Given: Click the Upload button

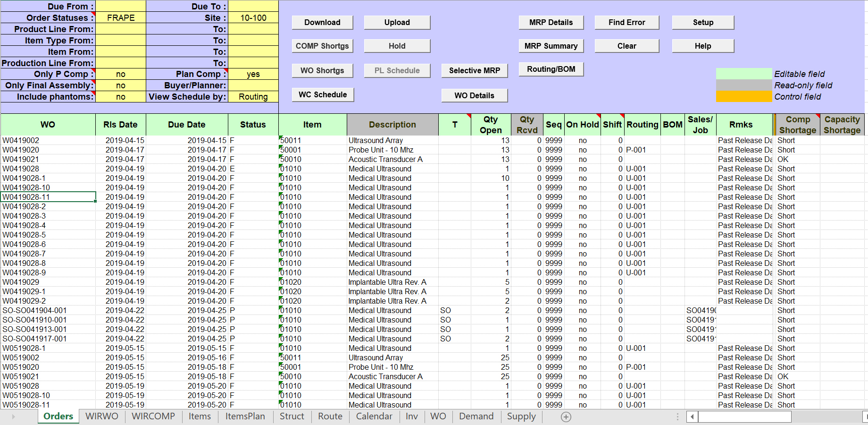Looking at the screenshot, I should pyautogui.click(x=397, y=22).
